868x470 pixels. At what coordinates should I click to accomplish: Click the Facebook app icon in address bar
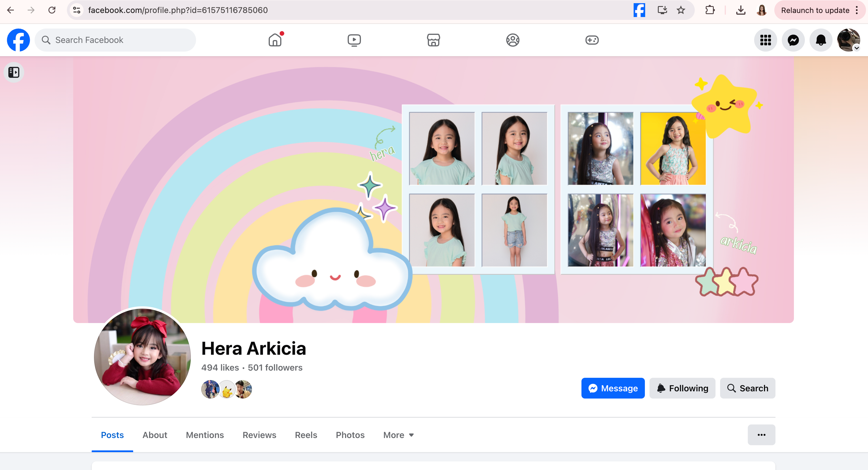tap(639, 10)
